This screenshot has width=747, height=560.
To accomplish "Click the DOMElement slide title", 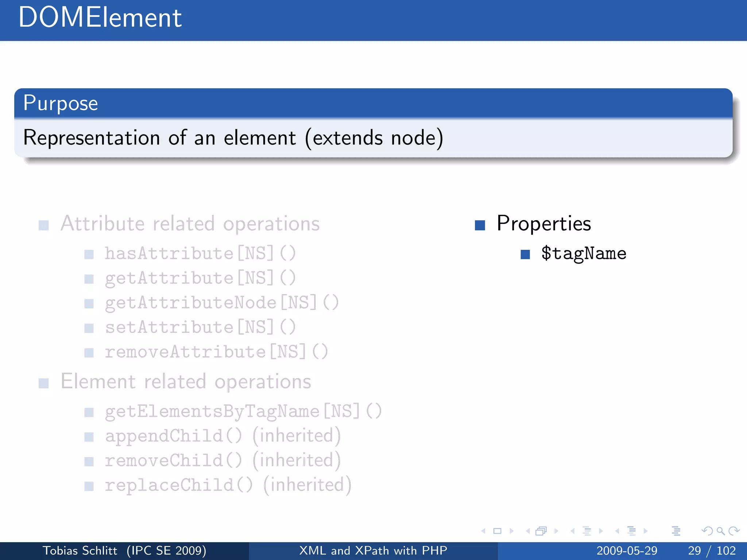I will point(100,17).
